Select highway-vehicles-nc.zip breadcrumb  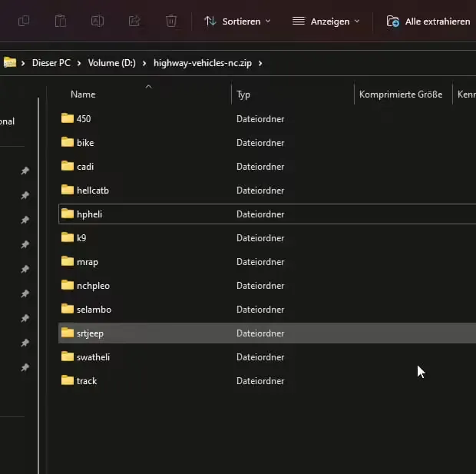click(x=203, y=63)
